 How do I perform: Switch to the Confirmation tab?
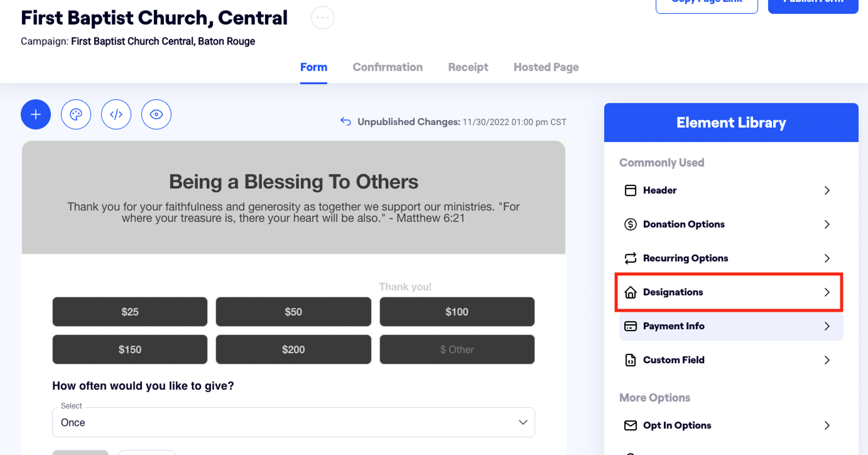(388, 67)
